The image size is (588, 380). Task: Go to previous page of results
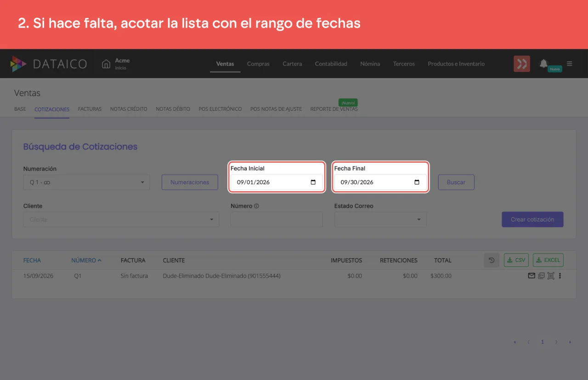[528, 342]
